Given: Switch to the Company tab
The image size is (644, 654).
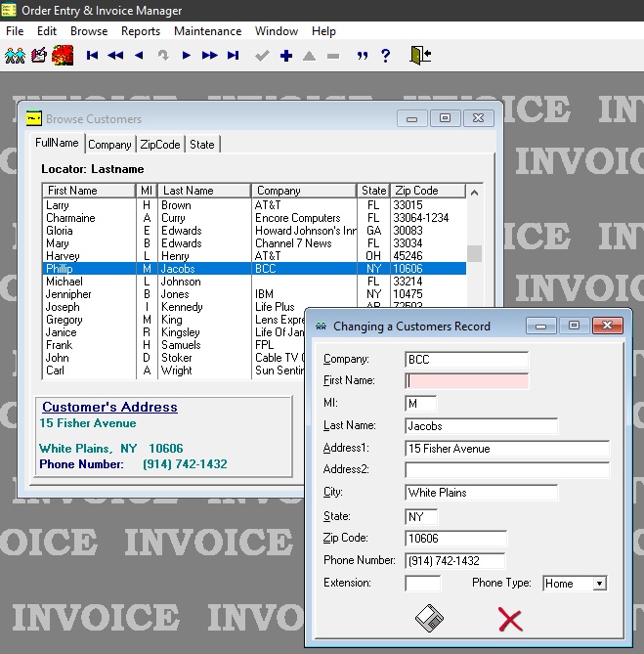Looking at the screenshot, I should [109, 145].
